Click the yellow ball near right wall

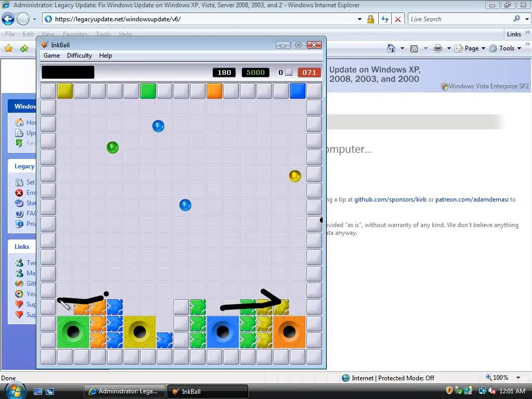pyautogui.click(x=295, y=176)
